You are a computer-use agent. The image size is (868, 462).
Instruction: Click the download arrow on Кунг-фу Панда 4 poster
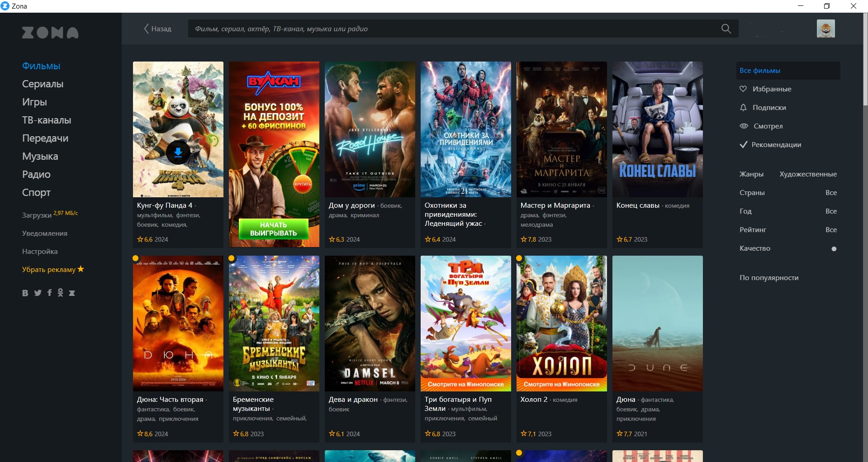coord(178,152)
